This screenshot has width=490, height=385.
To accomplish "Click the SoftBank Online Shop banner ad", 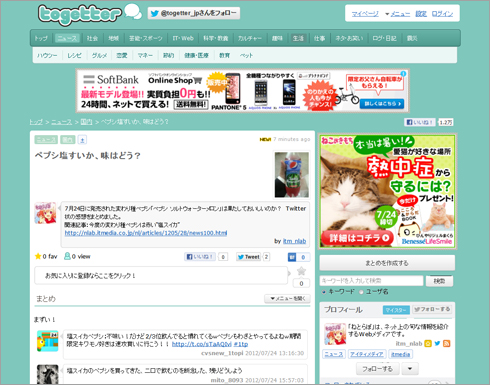I will (243, 91).
